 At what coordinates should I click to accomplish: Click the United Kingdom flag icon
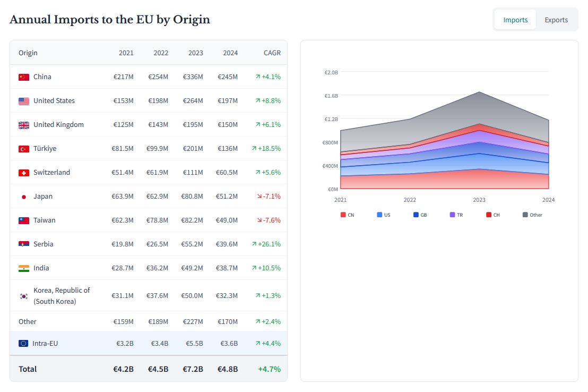tap(23, 124)
